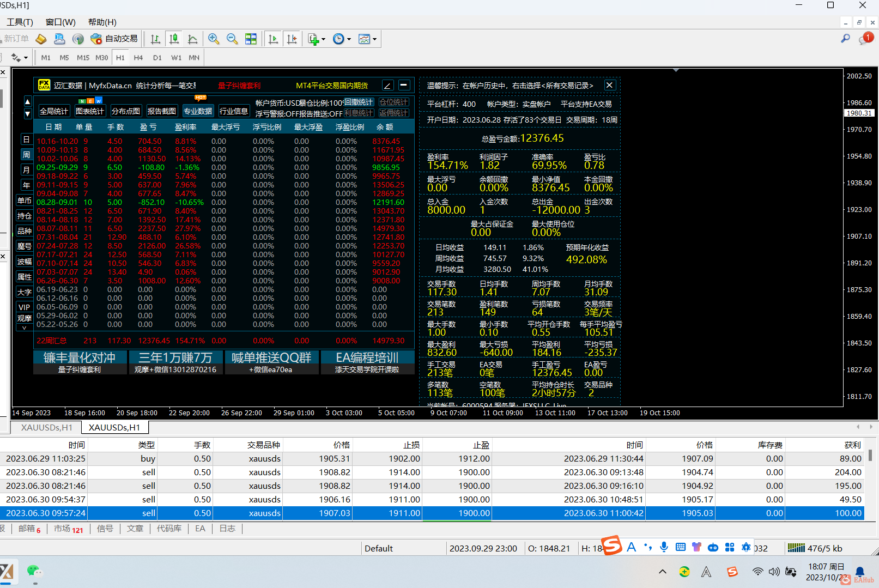The image size is (879, 588).
Task: Switch chart to line chart style
Action: point(192,39)
